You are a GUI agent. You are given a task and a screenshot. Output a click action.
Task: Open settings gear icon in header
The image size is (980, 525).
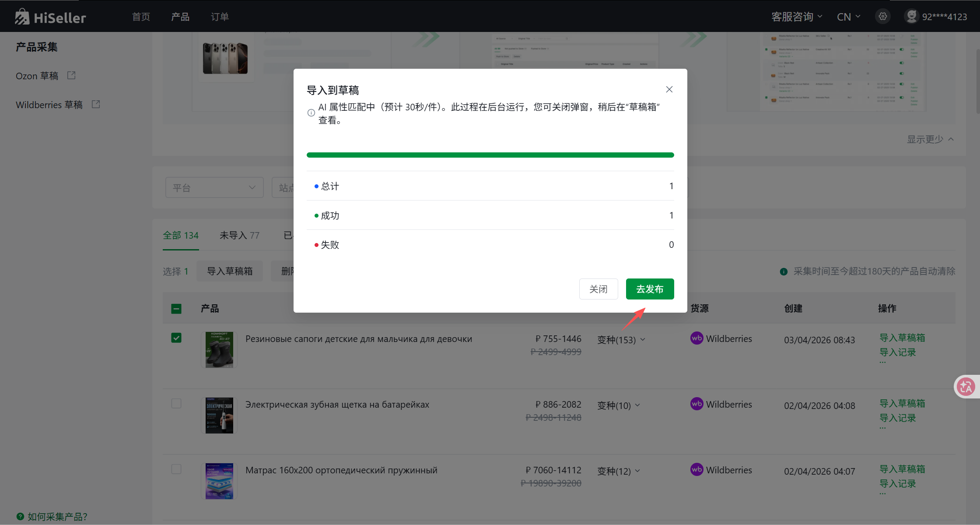click(883, 17)
